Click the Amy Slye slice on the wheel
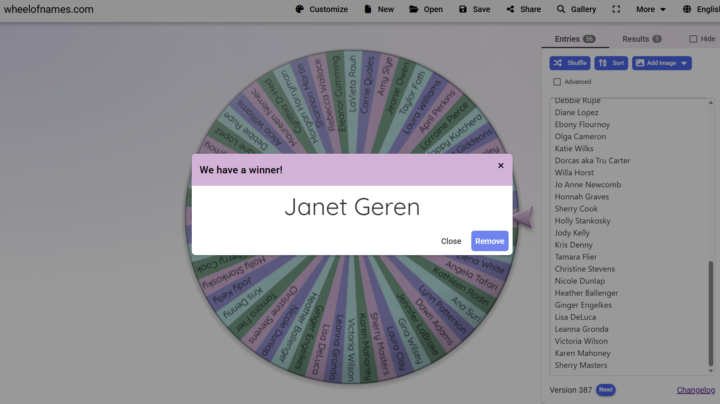Screen dimensions: 720x404 [x=385, y=76]
